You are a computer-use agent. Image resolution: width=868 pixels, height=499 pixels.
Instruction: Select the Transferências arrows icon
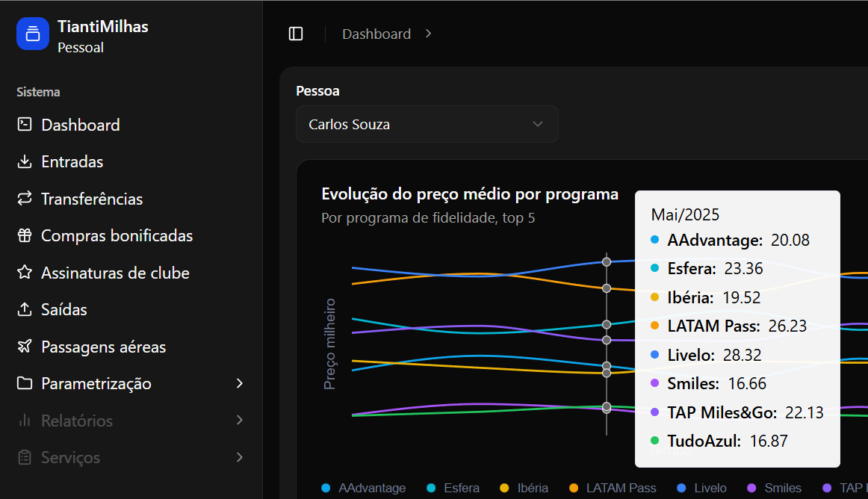25,199
